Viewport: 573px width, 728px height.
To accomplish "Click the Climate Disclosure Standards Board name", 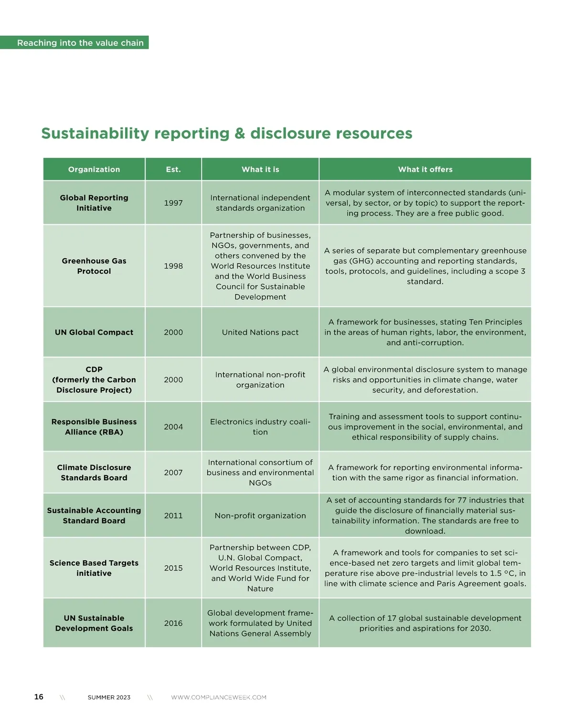I will pos(94,473).
